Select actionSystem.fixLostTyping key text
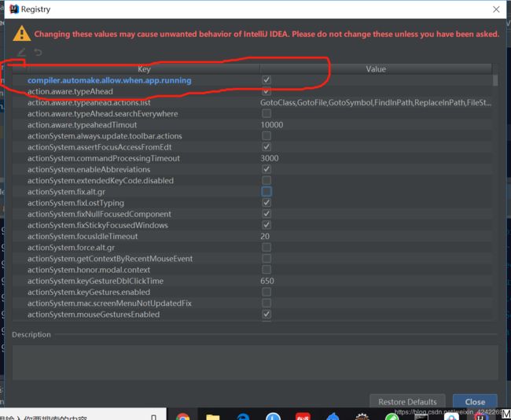This screenshot has height=420, width=511. click(x=75, y=203)
